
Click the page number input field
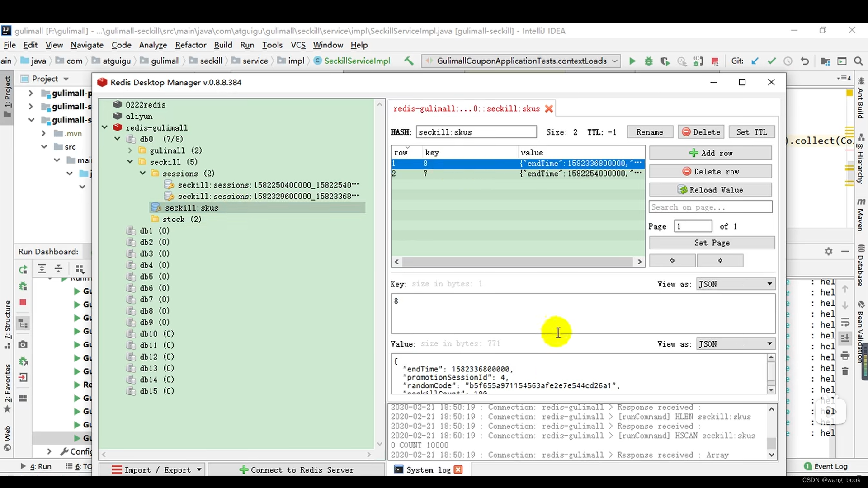click(693, 226)
